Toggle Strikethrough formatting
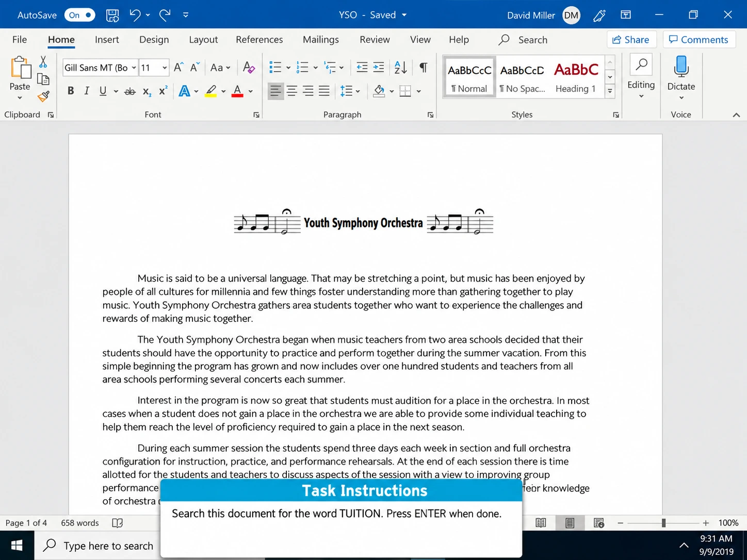The width and height of the screenshot is (747, 560). tap(130, 92)
